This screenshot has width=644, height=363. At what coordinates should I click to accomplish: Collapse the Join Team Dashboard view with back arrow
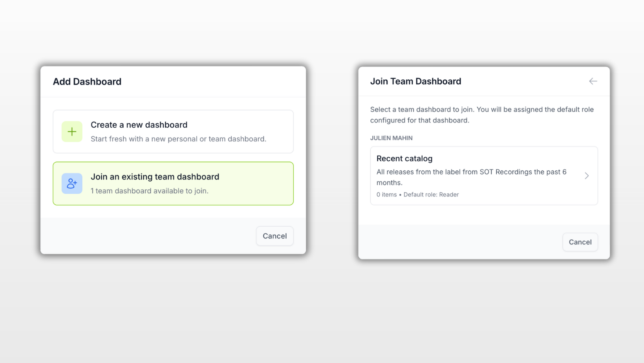(593, 81)
